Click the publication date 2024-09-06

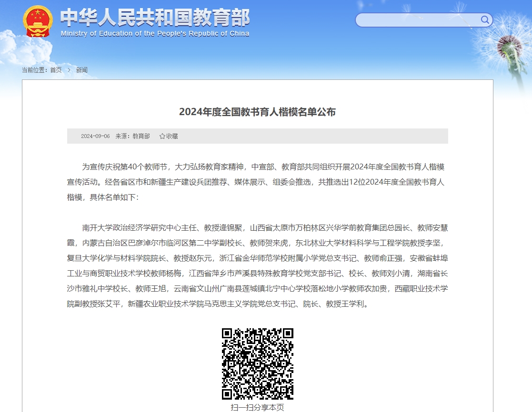coord(95,136)
